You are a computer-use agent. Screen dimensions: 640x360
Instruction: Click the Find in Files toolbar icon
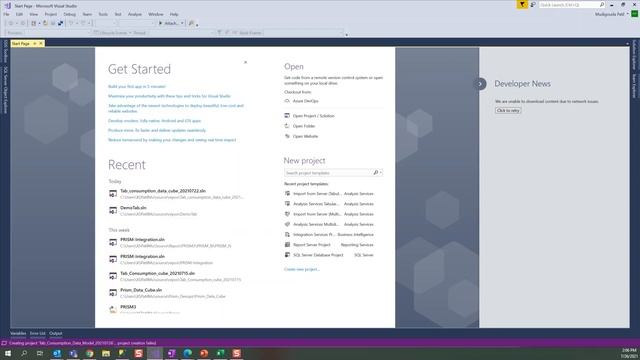click(x=191, y=23)
